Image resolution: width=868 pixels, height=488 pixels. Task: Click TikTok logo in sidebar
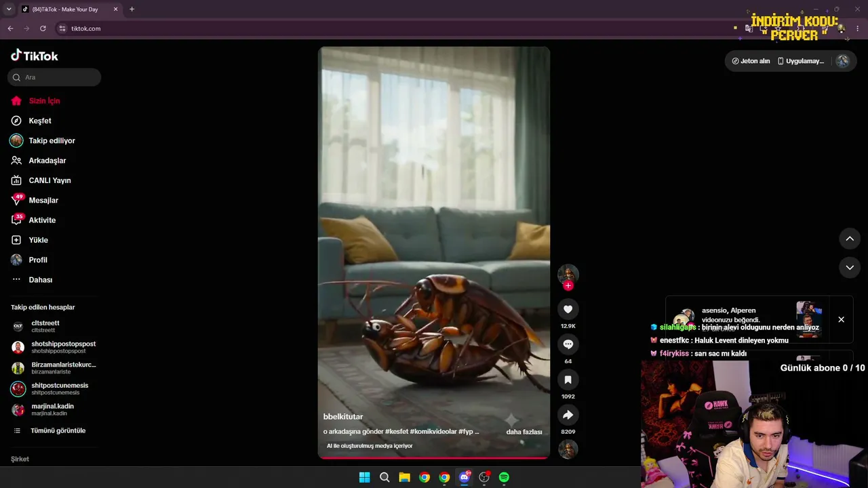pos(35,56)
